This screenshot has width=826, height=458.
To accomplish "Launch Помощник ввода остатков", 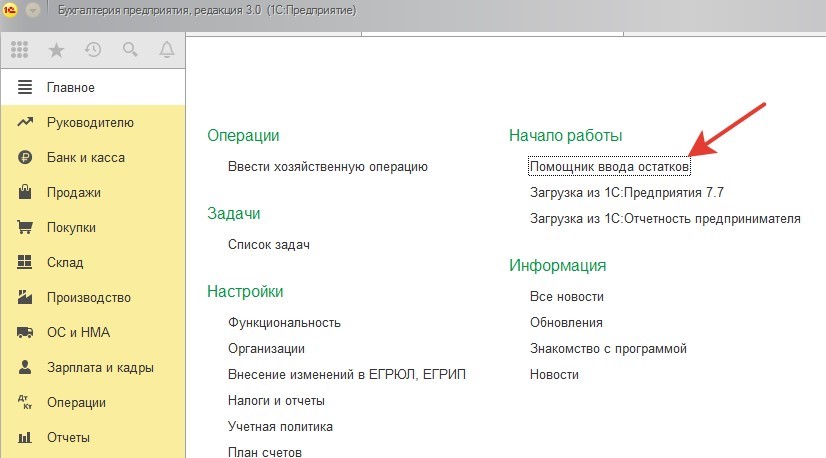I will coord(609,167).
